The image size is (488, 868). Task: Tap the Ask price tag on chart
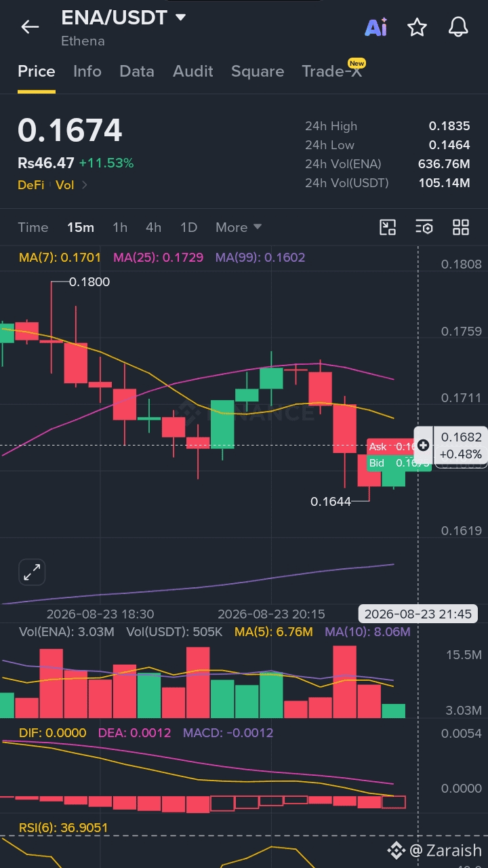click(390, 447)
